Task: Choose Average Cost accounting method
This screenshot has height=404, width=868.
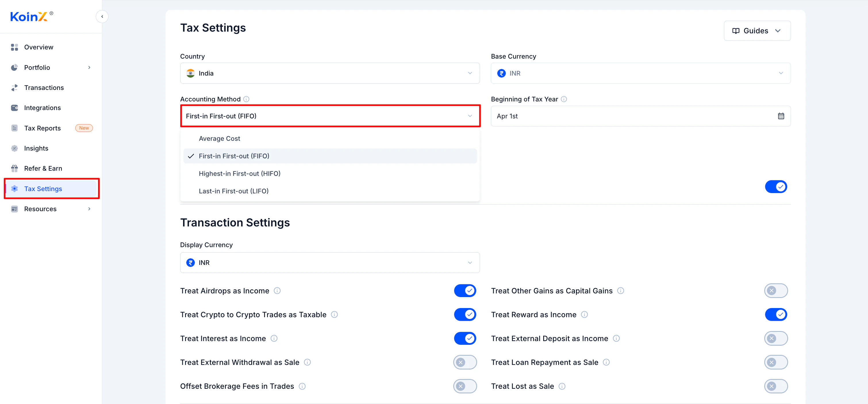Action: click(x=219, y=138)
